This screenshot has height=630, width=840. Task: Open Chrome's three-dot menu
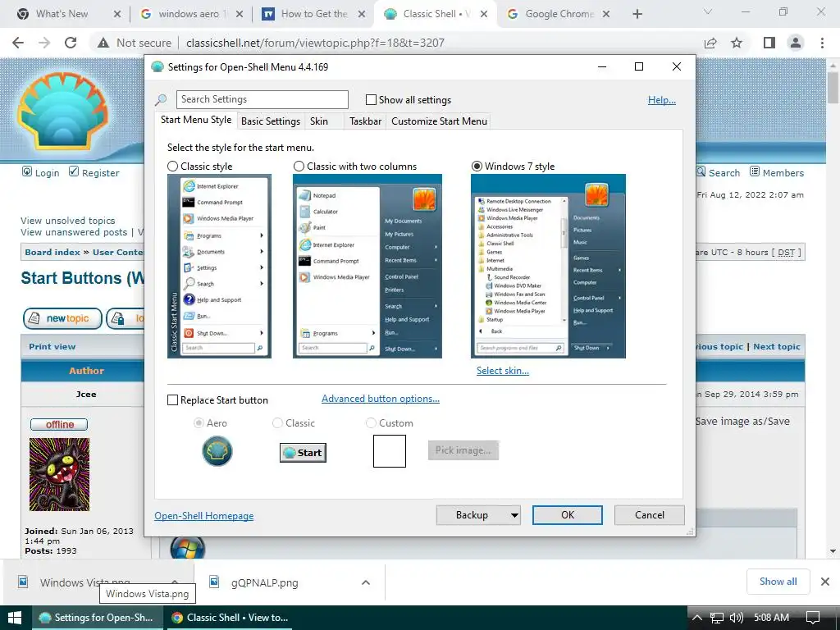[x=822, y=43]
